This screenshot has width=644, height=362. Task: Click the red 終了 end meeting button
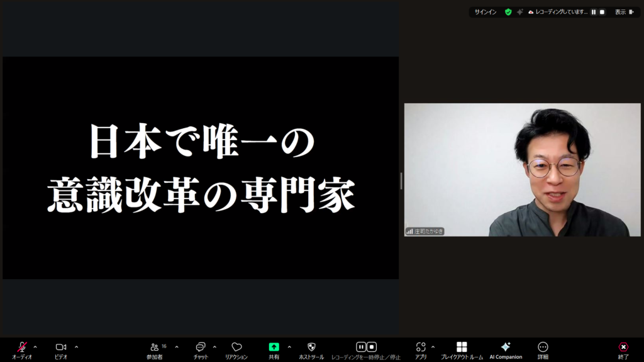click(623, 348)
